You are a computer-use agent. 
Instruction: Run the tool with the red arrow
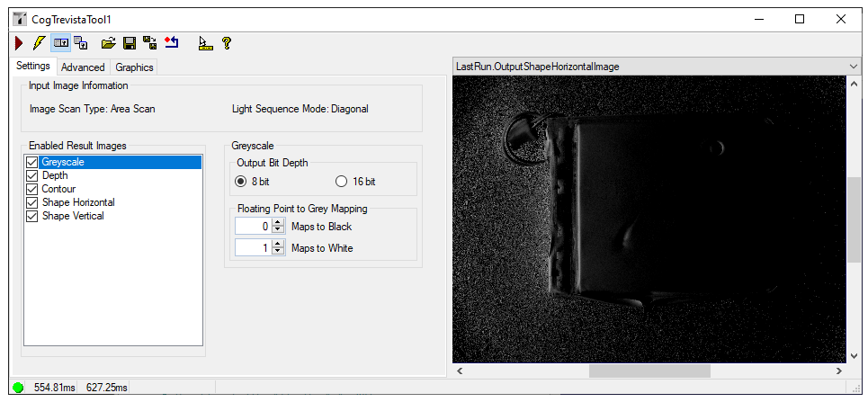click(20, 42)
